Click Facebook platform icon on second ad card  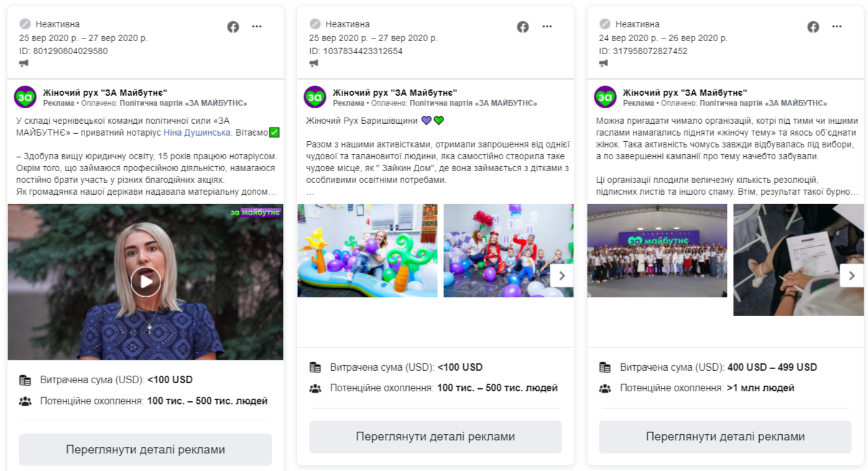pos(523,27)
